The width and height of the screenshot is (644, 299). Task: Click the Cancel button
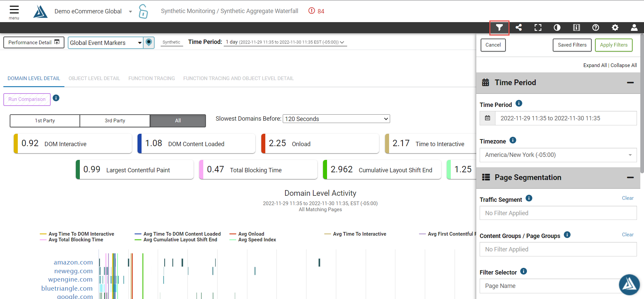(493, 45)
